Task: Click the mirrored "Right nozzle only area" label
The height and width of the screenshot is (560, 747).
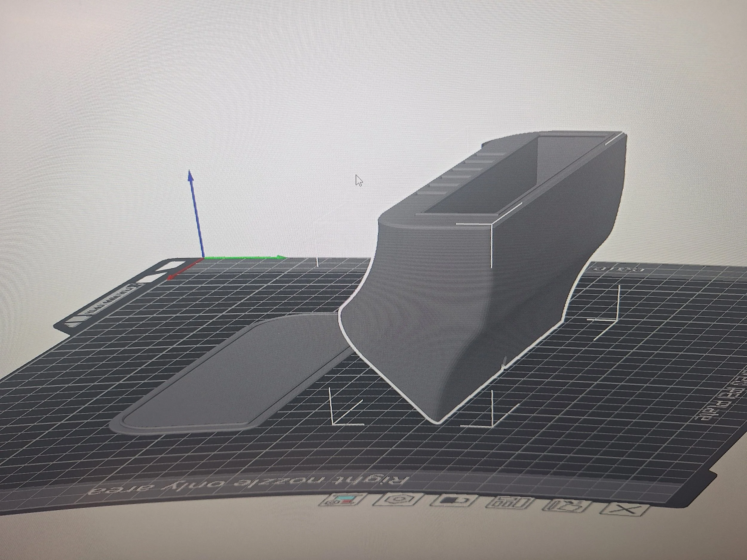Action: tap(248, 486)
